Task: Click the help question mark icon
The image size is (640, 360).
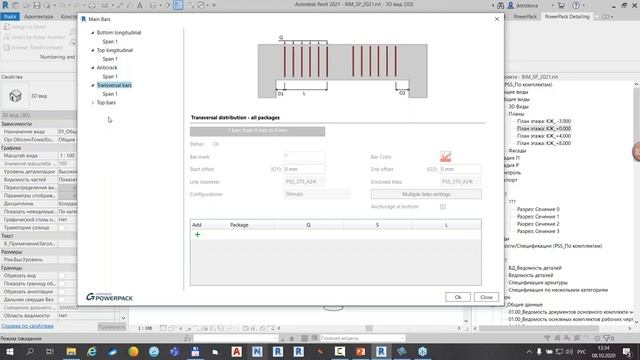Action: coord(576,5)
